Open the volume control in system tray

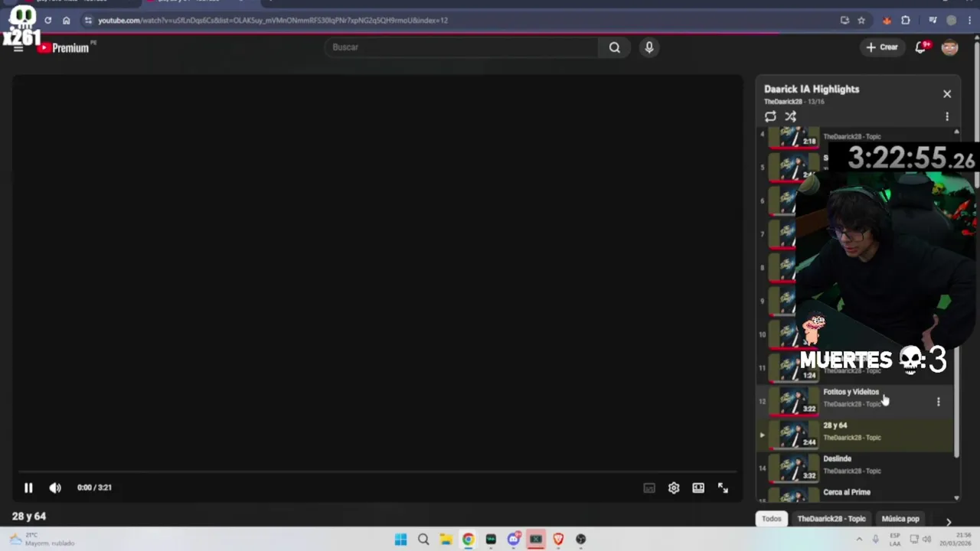pos(926,540)
